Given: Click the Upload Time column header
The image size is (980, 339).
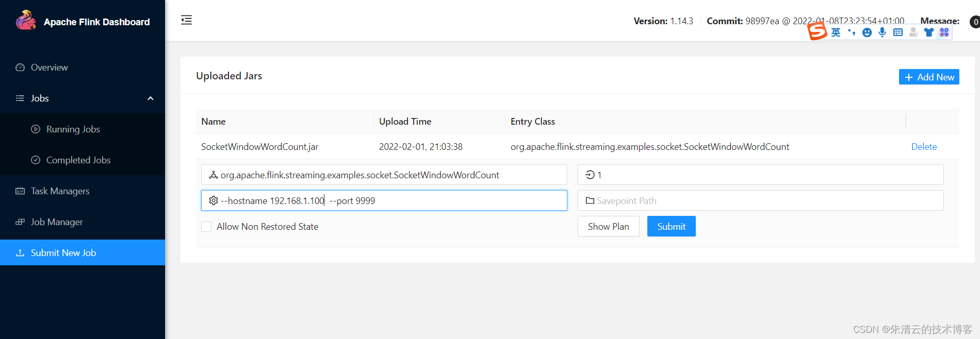Looking at the screenshot, I should point(405,122).
